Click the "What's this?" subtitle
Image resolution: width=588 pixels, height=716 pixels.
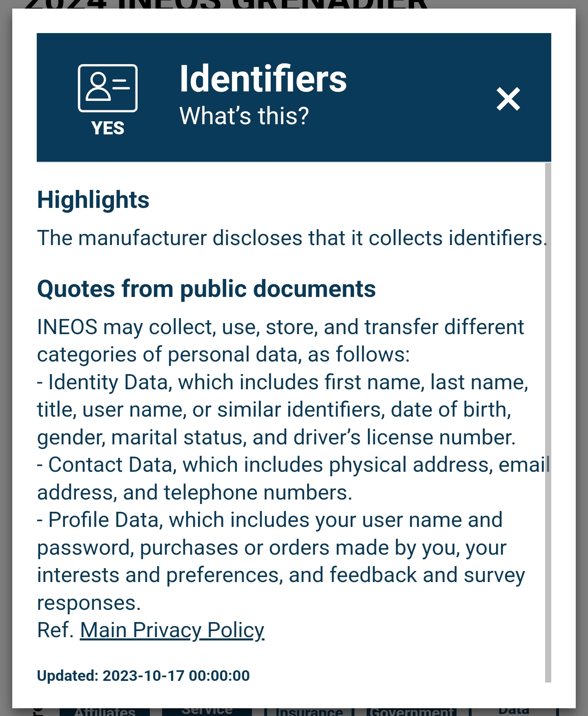[244, 116]
